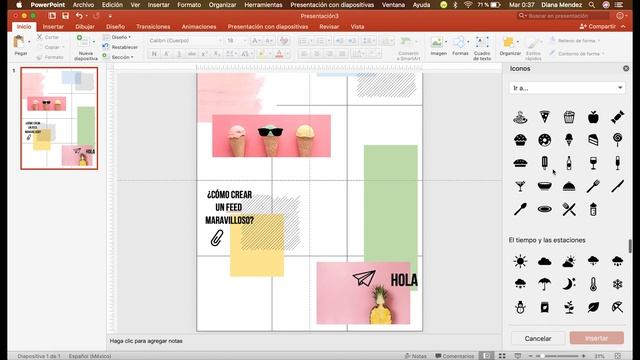Toggle Comentarios in the status bar

[x=455, y=356]
